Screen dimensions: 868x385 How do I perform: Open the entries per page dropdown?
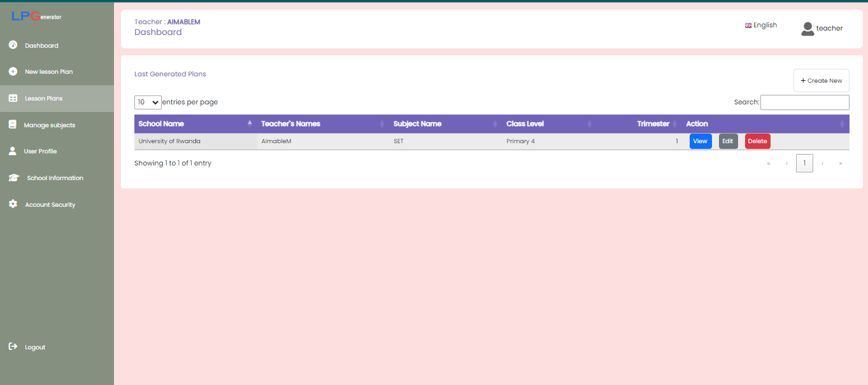148,102
